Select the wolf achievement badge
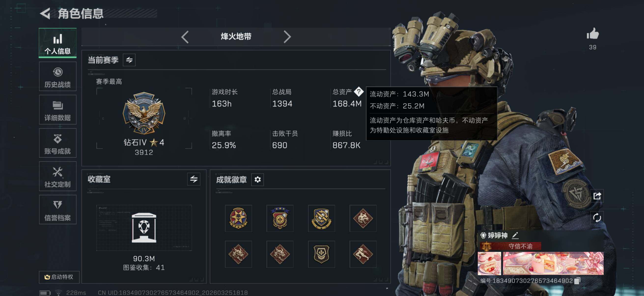This screenshot has height=296, width=644. coord(363,218)
